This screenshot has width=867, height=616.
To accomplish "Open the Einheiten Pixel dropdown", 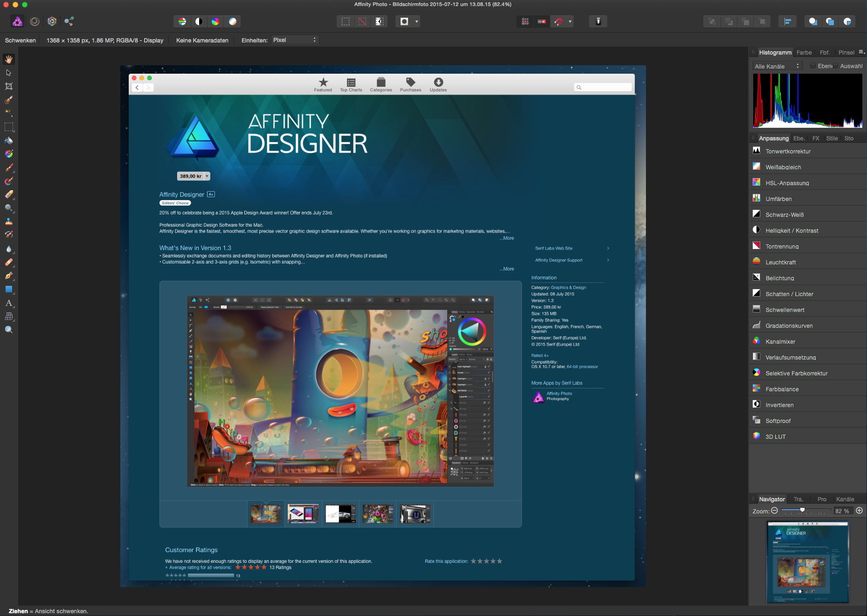I will [x=295, y=40].
